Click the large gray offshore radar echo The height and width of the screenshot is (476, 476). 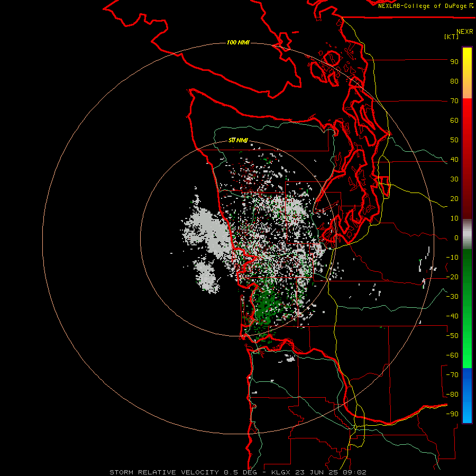[208, 231]
